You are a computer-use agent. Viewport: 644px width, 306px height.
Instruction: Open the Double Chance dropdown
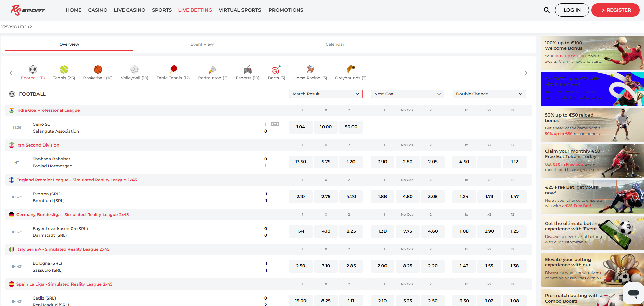point(489,94)
